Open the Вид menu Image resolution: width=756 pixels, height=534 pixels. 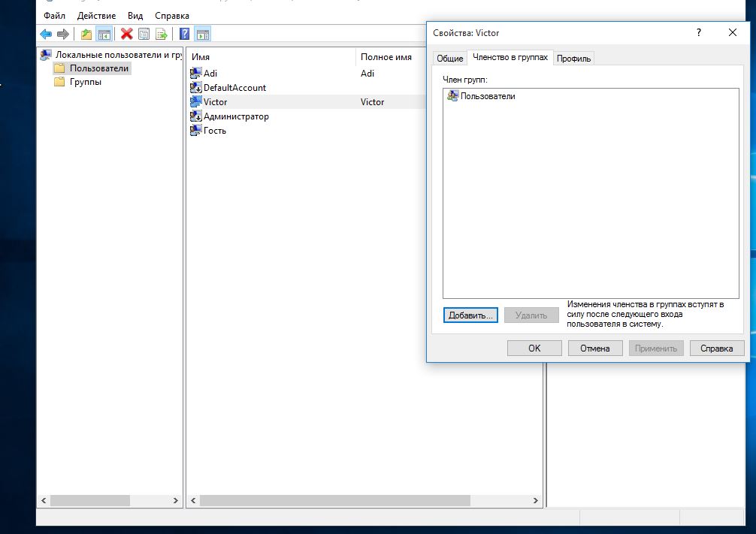[x=135, y=15]
